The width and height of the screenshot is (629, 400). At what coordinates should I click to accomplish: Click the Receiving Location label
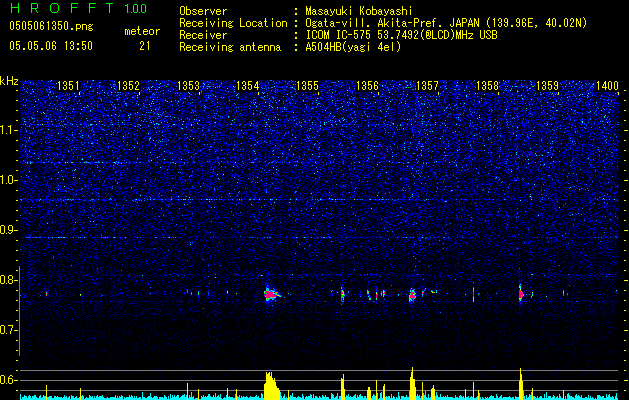pyautogui.click(x=233, y=23)
